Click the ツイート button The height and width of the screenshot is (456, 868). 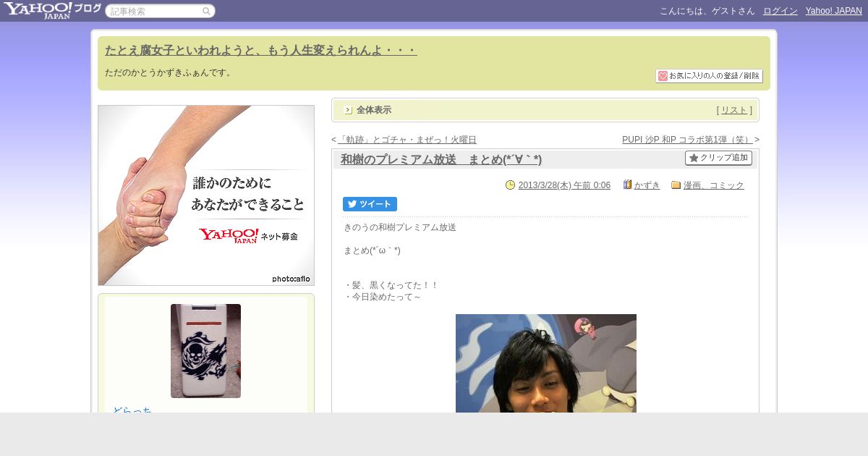click(370, 204)
